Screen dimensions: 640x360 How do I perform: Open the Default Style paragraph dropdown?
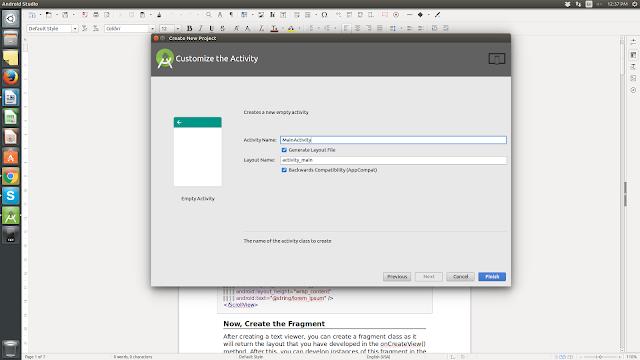tap(75, 29)
